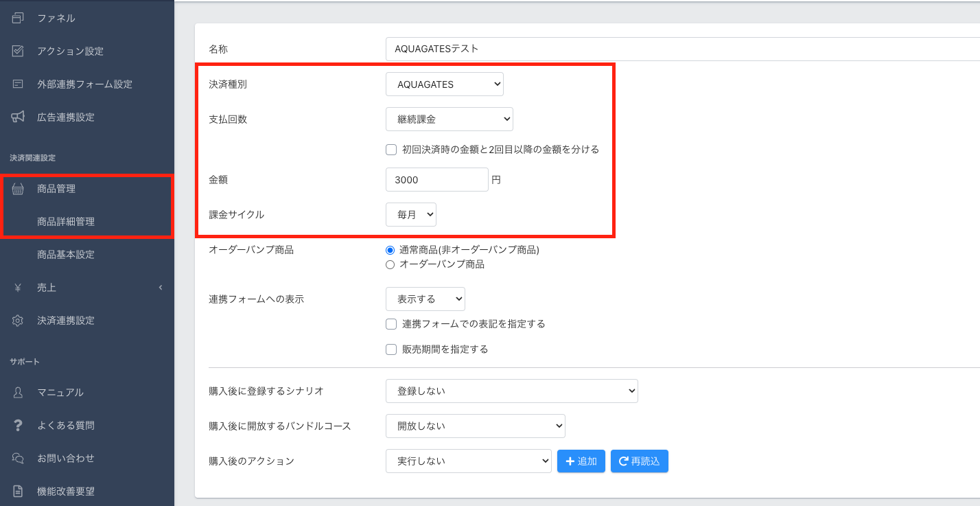Click the 金額 amount input field
Viewport: 980px width, 506px height.
(x=436, y=180)
